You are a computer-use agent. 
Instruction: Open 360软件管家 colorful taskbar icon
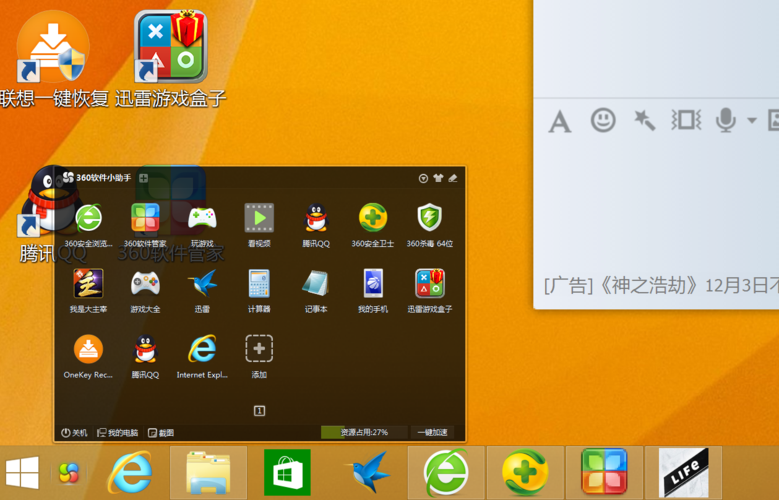[604, 473]
